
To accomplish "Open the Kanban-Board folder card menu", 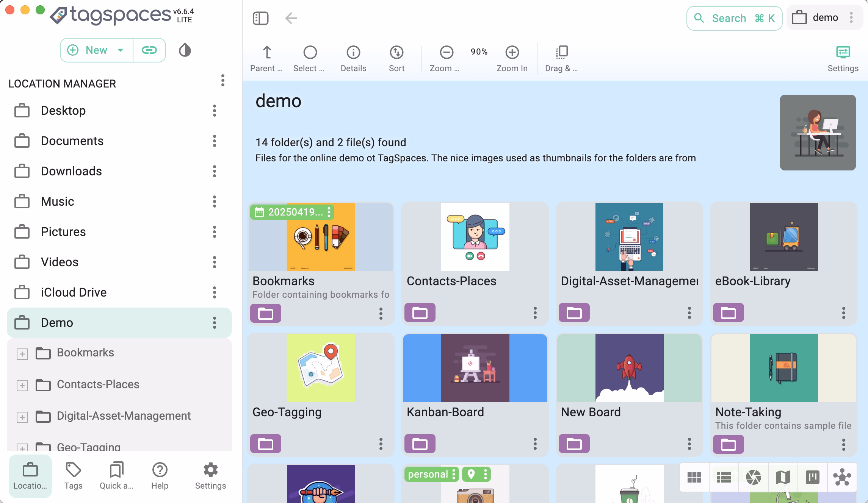I will [535, 444].
